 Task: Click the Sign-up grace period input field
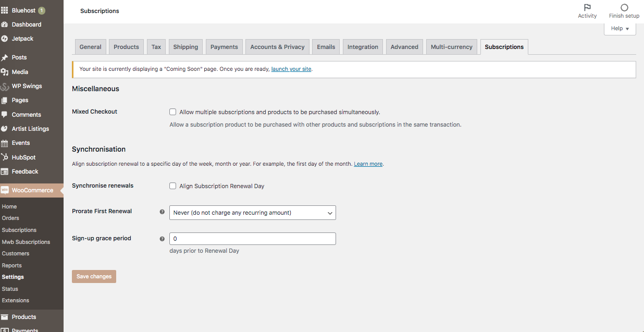point(253,239)
